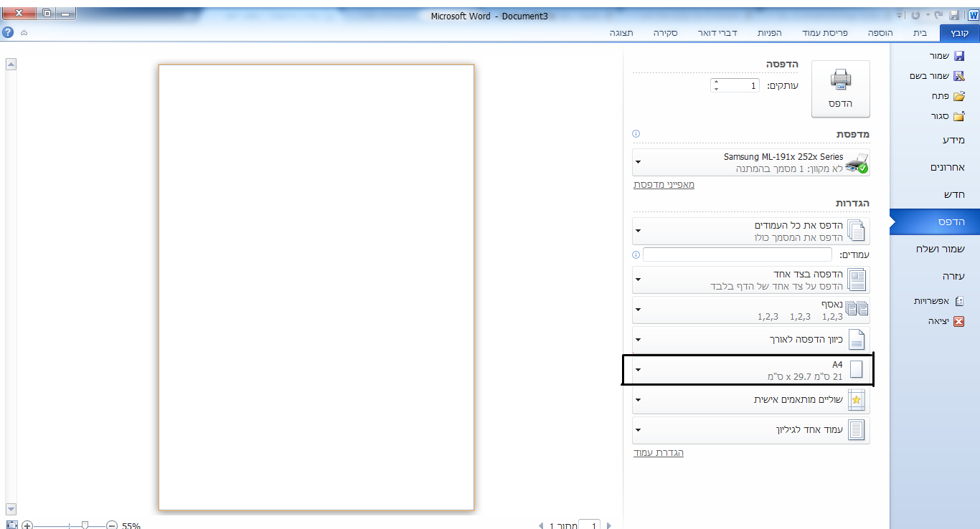Click סגור Close in the backstage sidebar

coord(948,116)
